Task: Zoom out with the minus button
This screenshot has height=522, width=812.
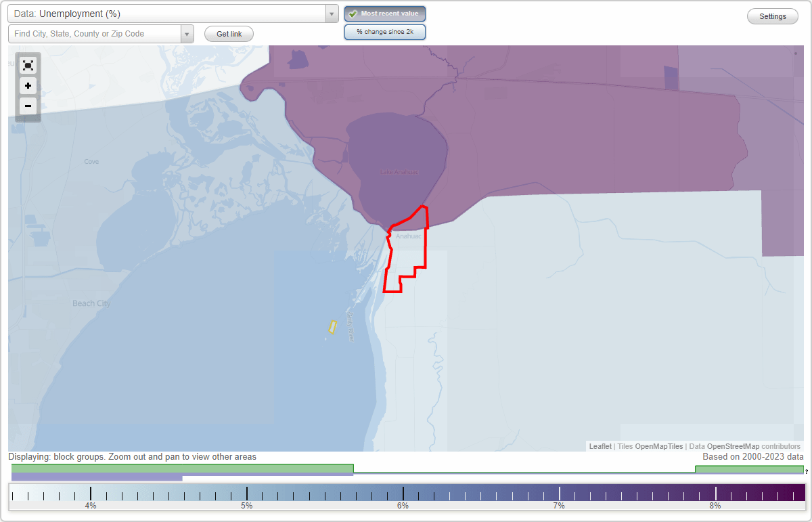Action: (x=28, y=106)
